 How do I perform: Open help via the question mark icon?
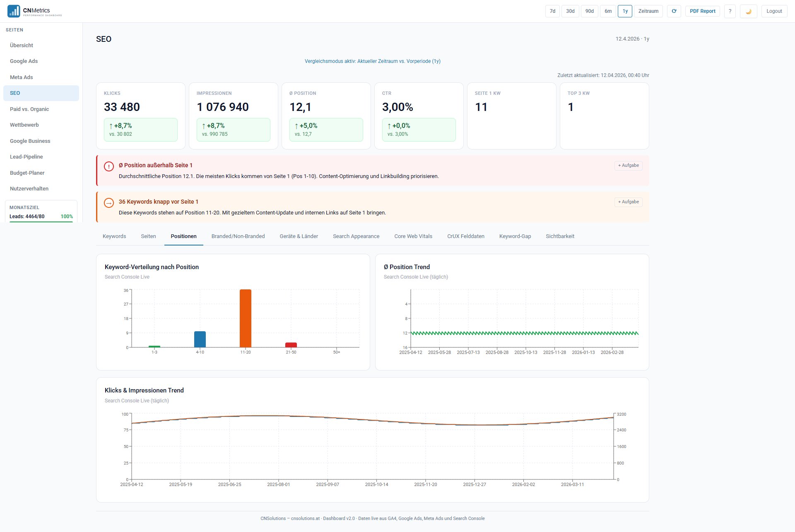pyautogui.click(x=730, y=11)
